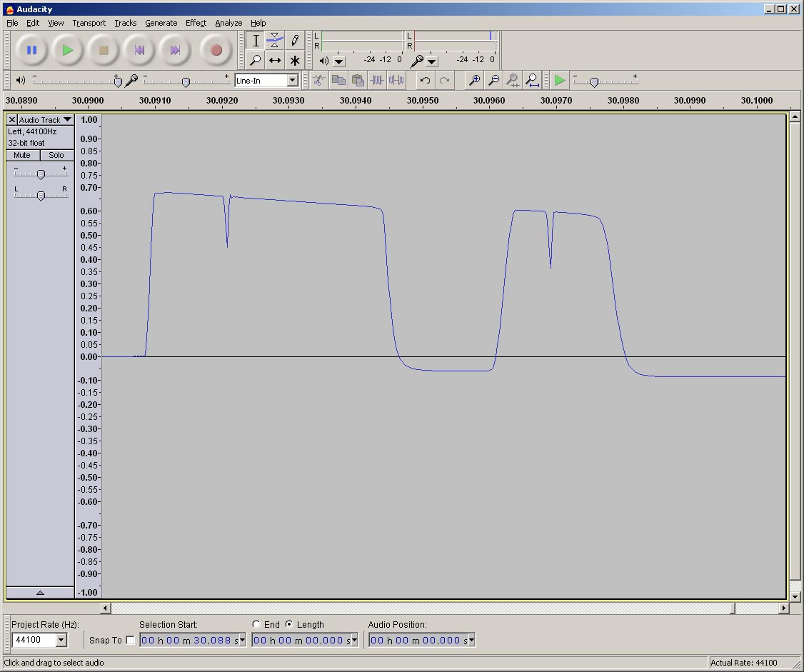The image size is (804, 672).
Task: Collapse the track with the bottom triangle
Action: tap(40, 593)
